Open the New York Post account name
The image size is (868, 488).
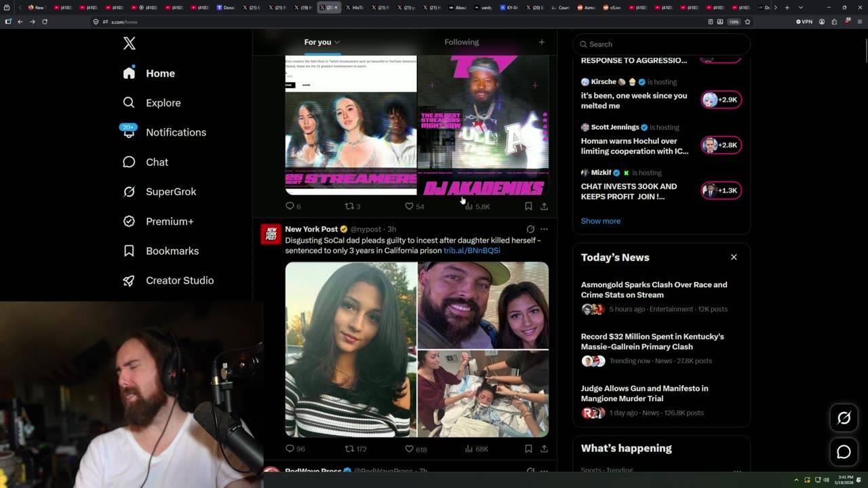tap(311, 229)
